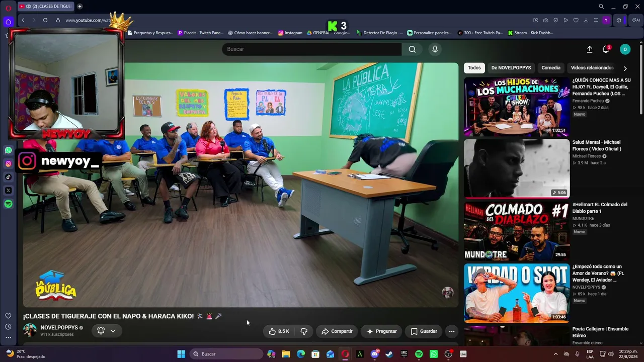Open Instagram in the Opera sidebar
This screenshot has width=644, height=362.
[x=8, y=164]
